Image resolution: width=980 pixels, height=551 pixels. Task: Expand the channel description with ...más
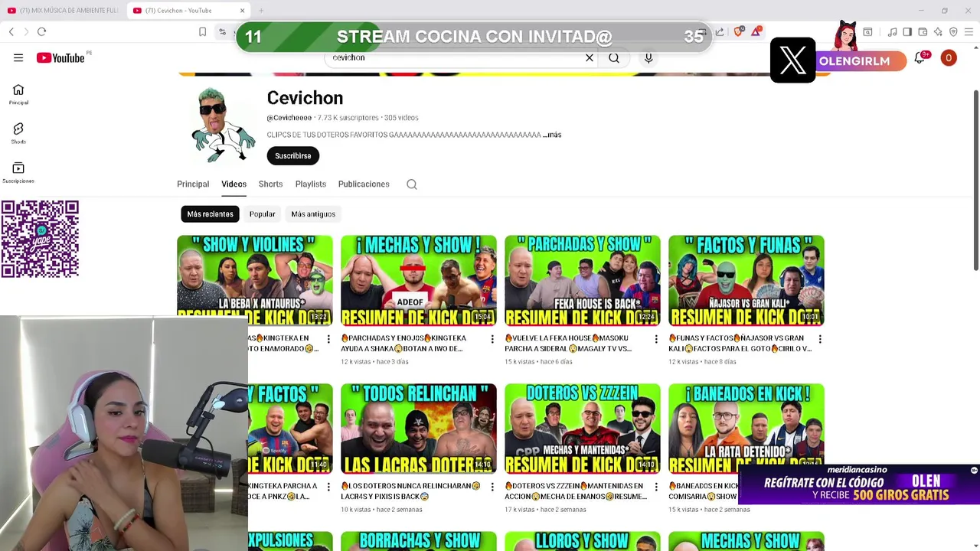coord(552,135)
